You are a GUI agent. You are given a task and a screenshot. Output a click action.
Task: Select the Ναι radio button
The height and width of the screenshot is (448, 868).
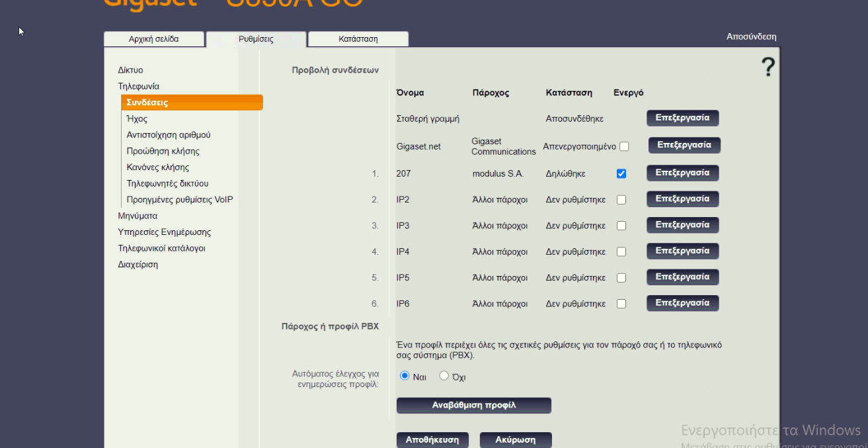tap(405, 376)
